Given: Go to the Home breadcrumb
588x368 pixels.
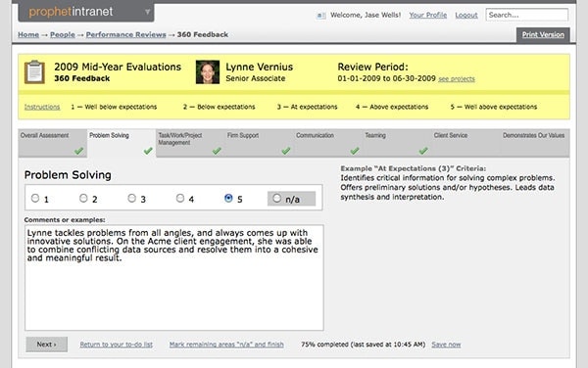Looking at the screenshot, I should (x=28, y=34).
